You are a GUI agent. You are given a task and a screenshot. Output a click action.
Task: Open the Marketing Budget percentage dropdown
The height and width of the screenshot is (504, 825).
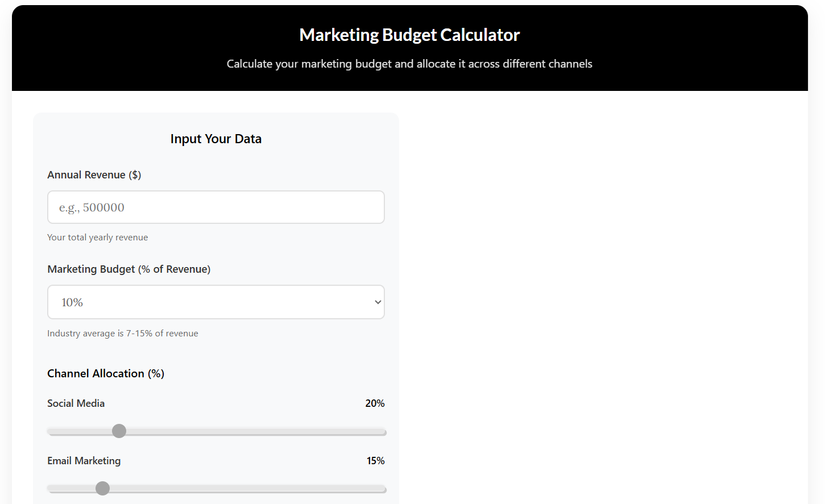point(216,302)
